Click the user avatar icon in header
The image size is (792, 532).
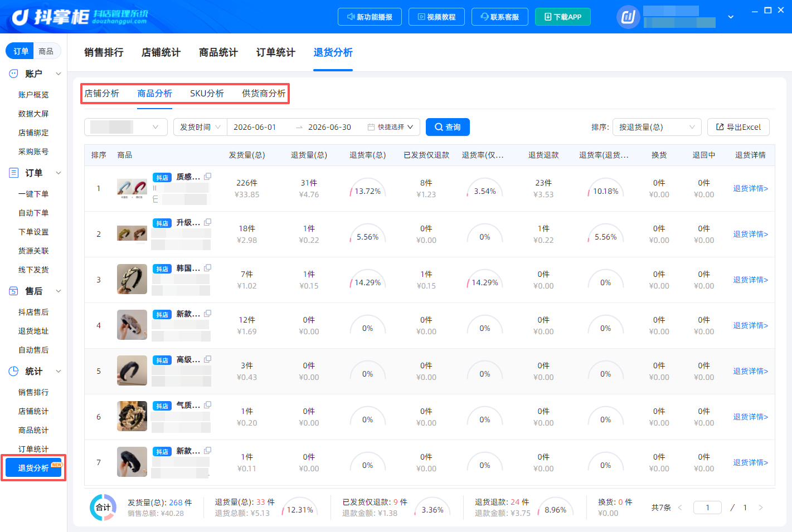(x=628, y=17)
